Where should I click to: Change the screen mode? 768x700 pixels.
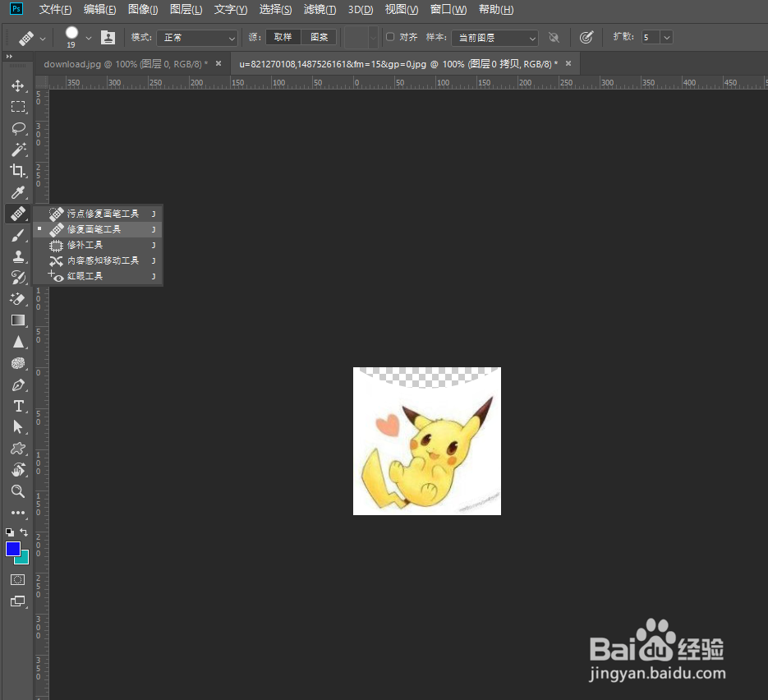pyautogui.click(x=17, y=601)
